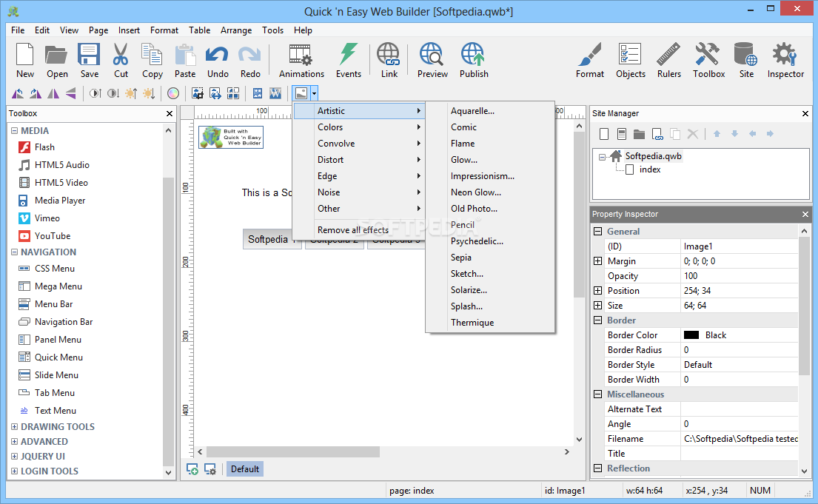Select the index page in Site Manager
The width and height of the screenshot is (818, 504).
[x=649, y=169]
